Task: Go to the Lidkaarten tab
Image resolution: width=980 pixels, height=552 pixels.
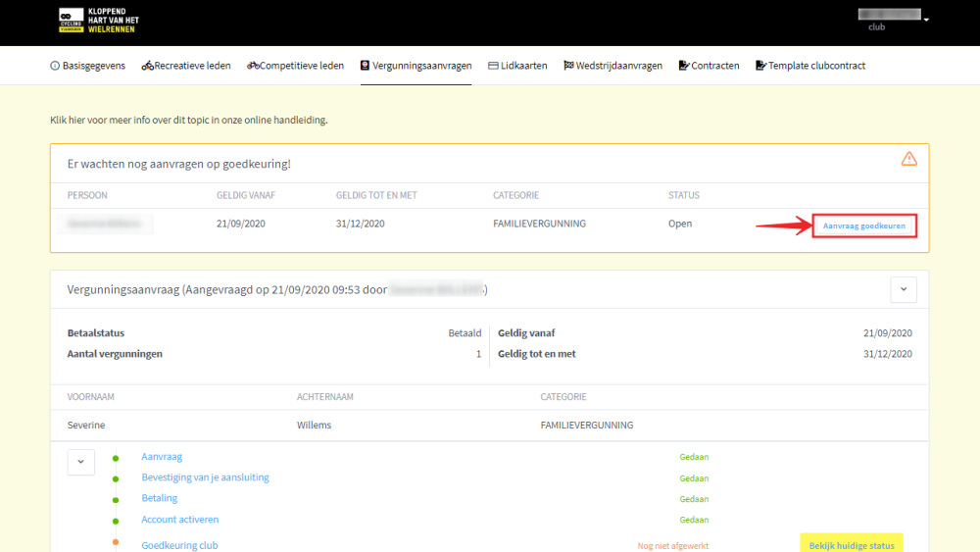Action: [517, 66]
